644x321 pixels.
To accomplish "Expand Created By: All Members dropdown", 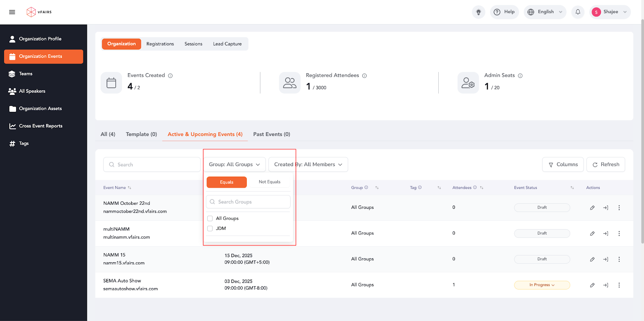I will tap(308, 165).
